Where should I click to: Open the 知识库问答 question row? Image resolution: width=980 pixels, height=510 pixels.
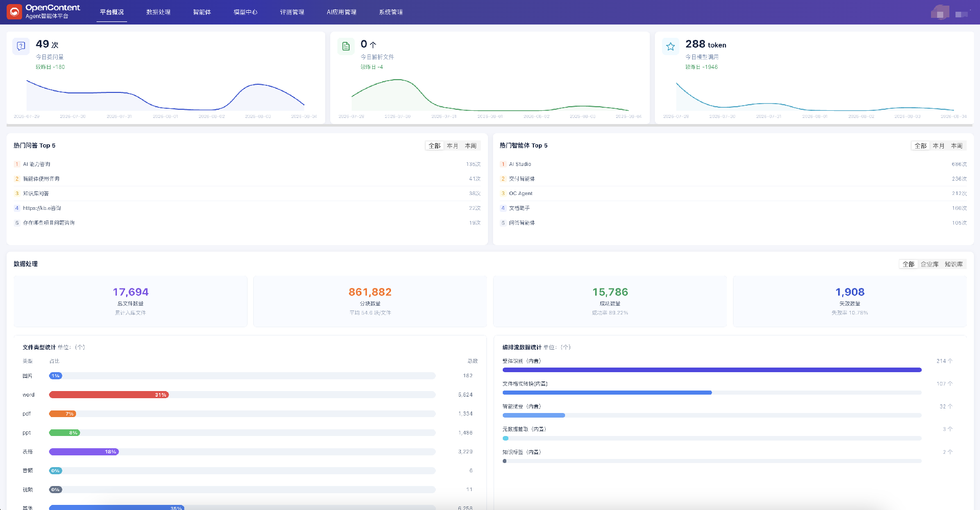click(247, 193)
